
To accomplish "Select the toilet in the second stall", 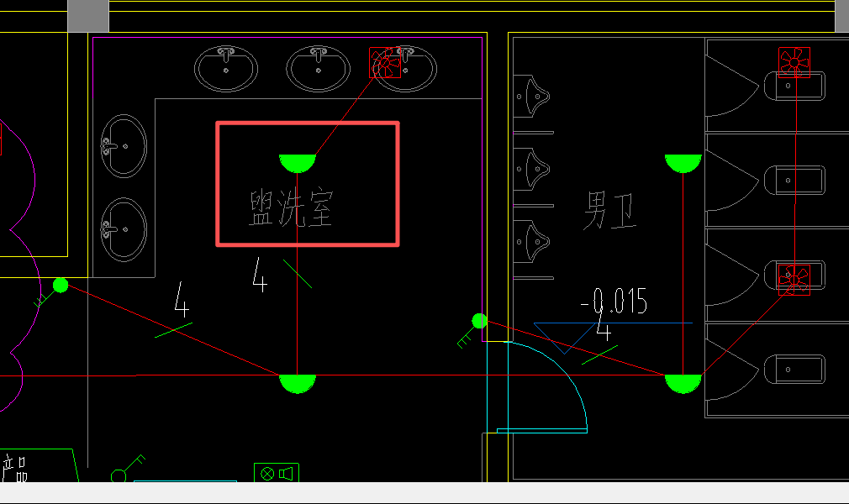I will pos(795,181).
